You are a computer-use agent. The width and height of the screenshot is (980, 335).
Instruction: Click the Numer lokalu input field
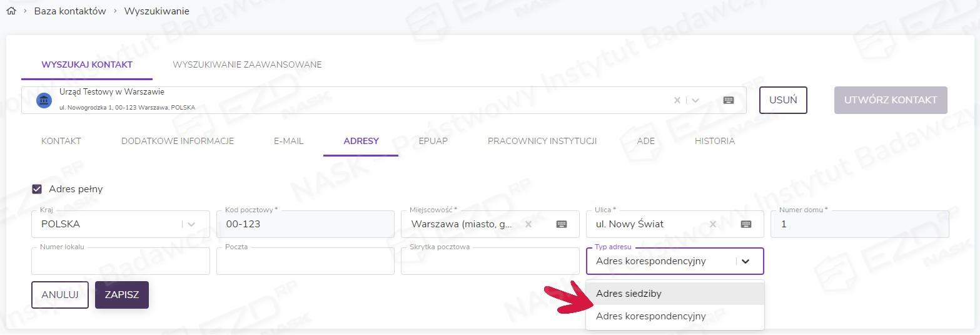pos(120,262)
